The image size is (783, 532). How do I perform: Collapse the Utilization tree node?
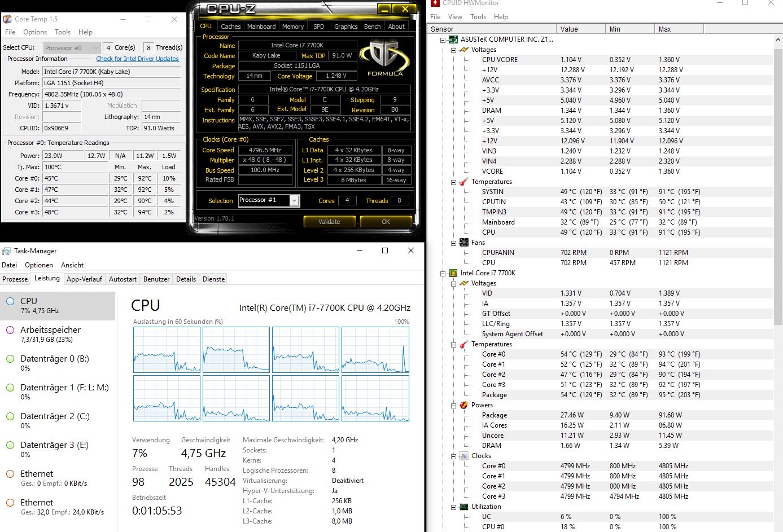(x=453, y=507)
